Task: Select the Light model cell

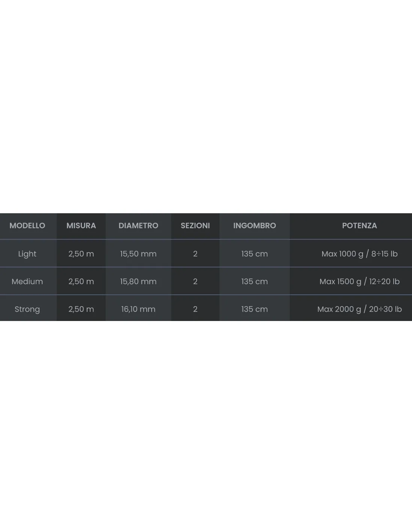Action: pos(27,254)
